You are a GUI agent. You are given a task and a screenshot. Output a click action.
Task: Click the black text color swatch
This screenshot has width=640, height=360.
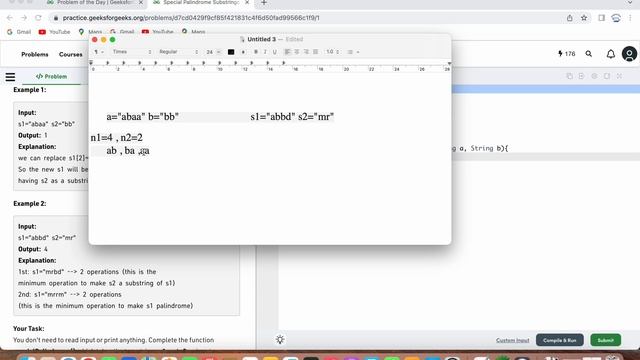pyautogui.click(x=231, y=52)
